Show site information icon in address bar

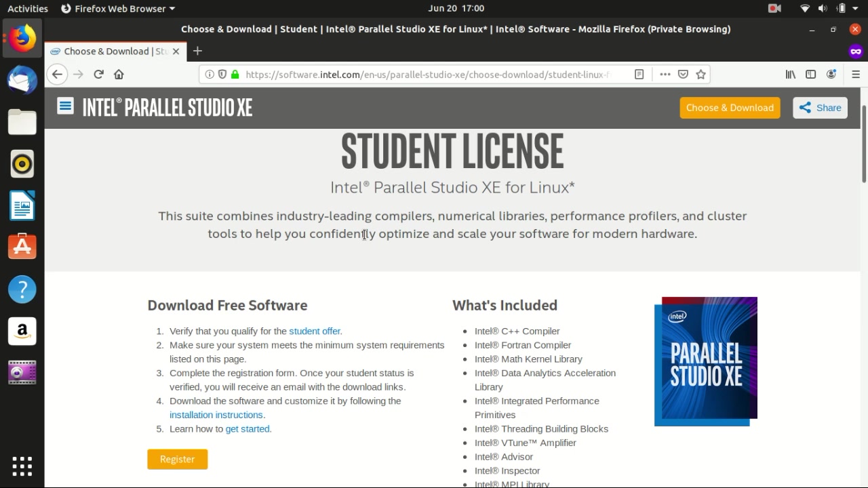point(210,75)
